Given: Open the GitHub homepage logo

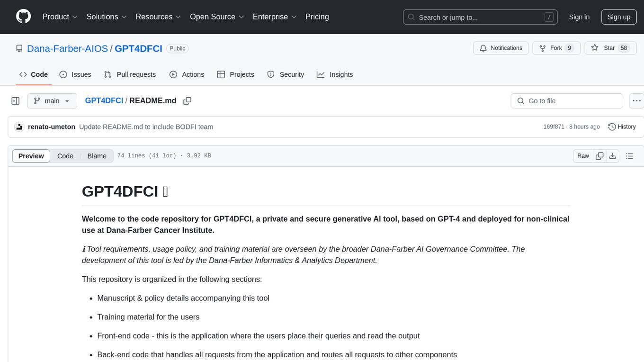Looking at the screenshot, I should coord(23,17).
